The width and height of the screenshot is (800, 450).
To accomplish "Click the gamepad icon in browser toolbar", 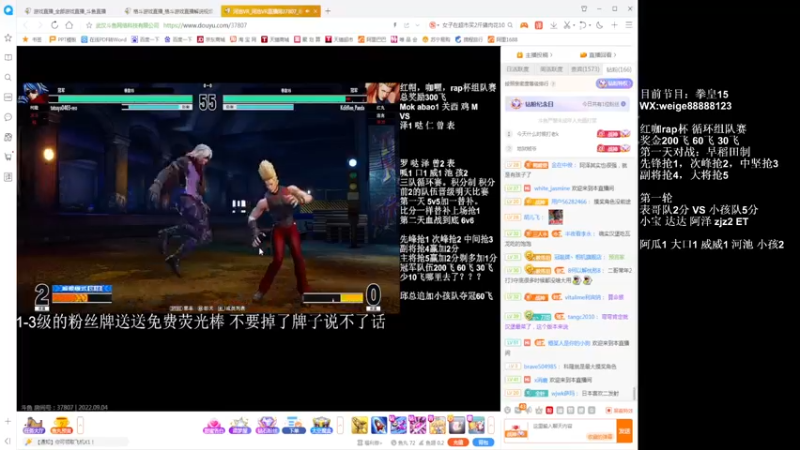I will 524,25.
